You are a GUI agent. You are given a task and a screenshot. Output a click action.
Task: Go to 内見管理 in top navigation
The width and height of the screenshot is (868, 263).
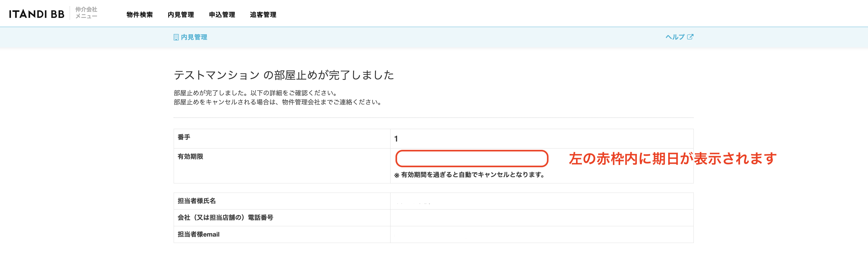181,15
